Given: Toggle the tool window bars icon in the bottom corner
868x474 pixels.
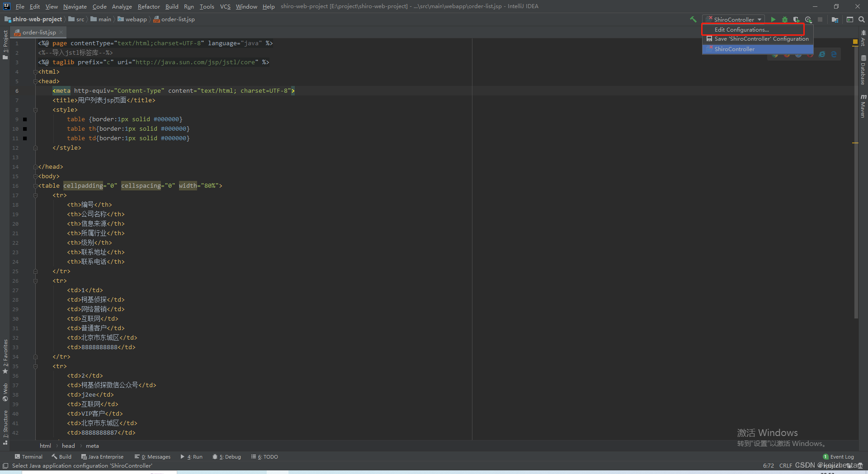Looking at the screenshot, I should pos(5,466).
